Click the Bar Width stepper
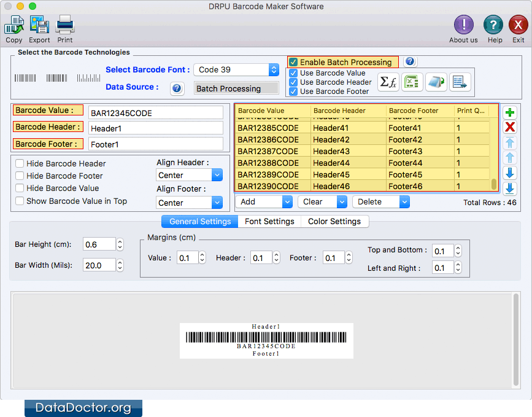Screen dimensions: 532x417 (120, 265)
